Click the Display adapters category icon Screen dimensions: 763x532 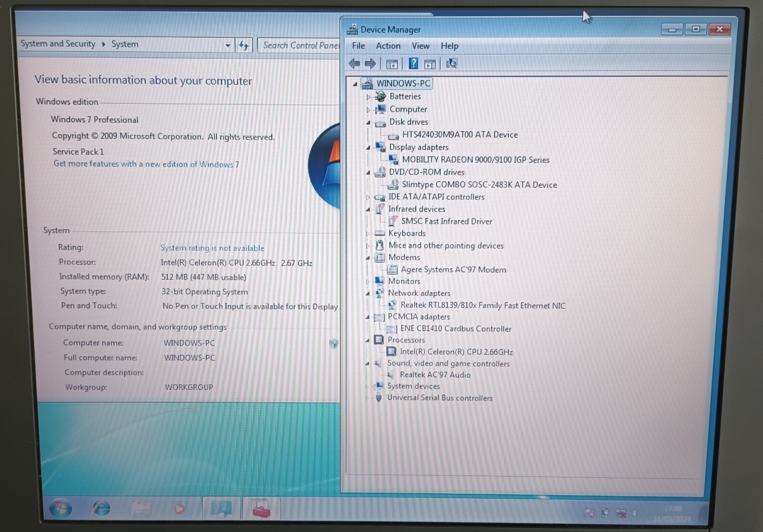pos(380,147)
